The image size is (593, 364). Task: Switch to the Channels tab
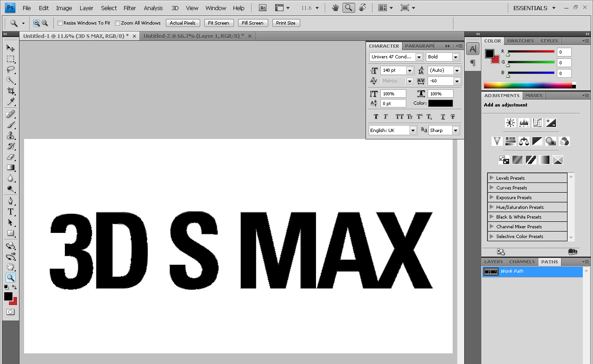pos(522,262)
